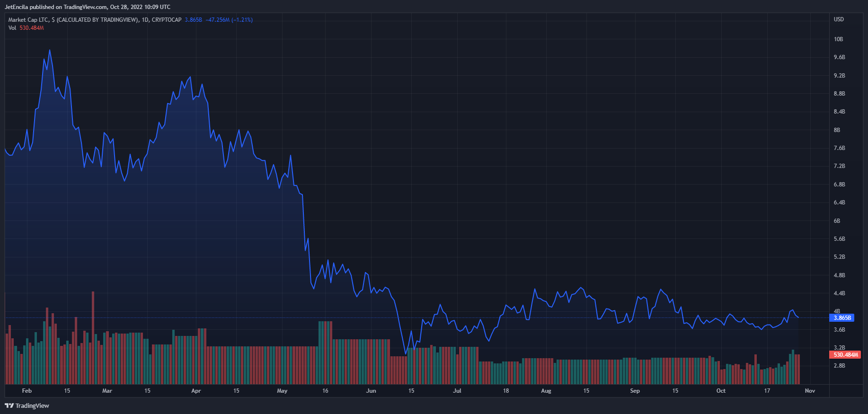Click the red 530.484M volume label on axis
The height and width of the screenshot is (414, 868).
(846, 354)
